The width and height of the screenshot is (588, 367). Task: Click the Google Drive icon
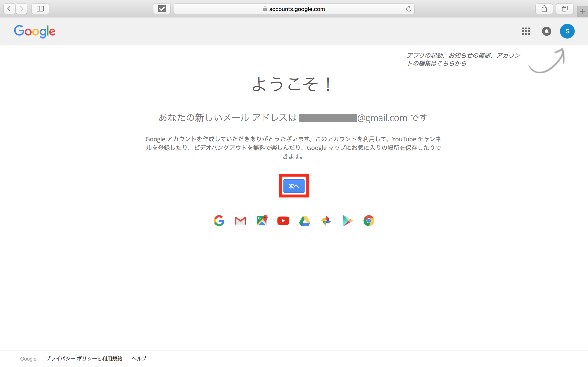point(304,221)
